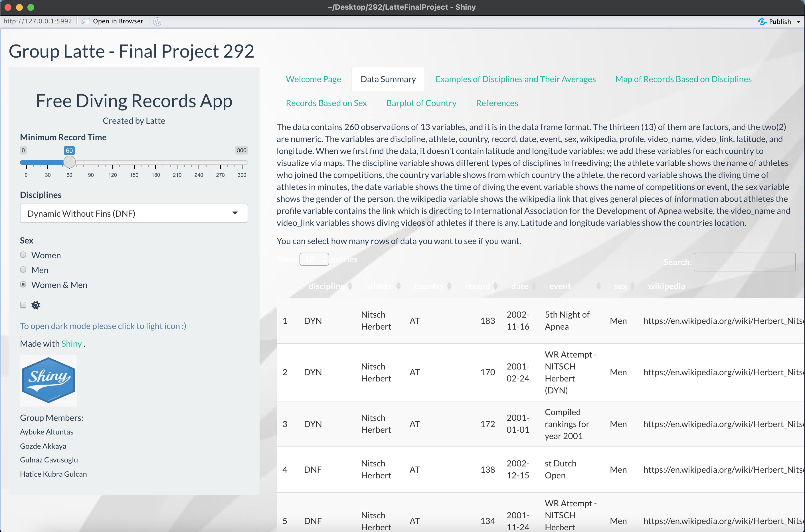Switch to the Data Summary tab

click(388, 79)
